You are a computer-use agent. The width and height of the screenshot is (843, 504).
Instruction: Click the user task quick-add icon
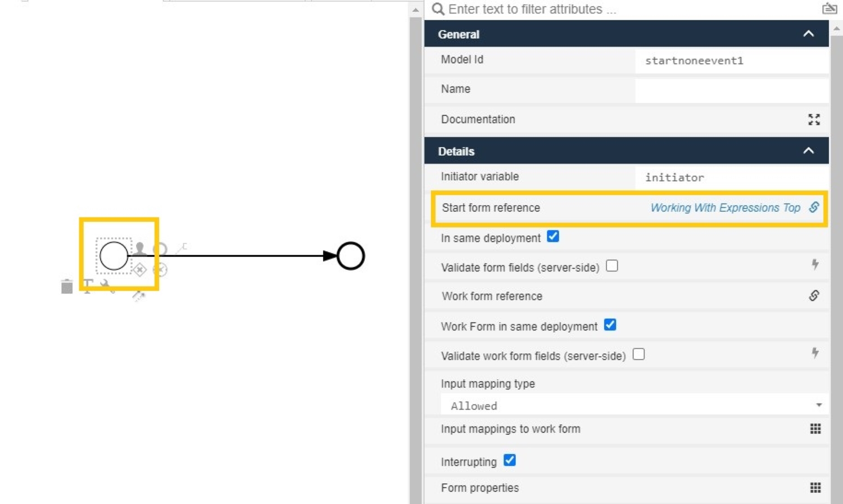click(x=139, y=248)
